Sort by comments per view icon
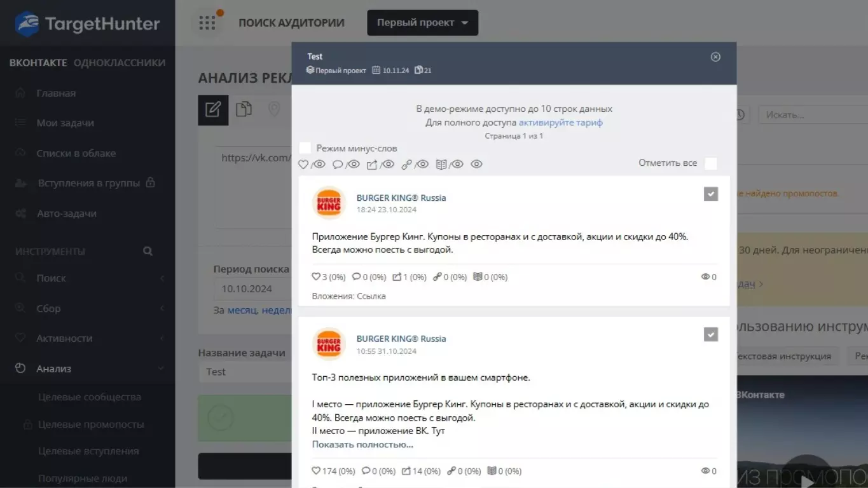 [346, 165]
